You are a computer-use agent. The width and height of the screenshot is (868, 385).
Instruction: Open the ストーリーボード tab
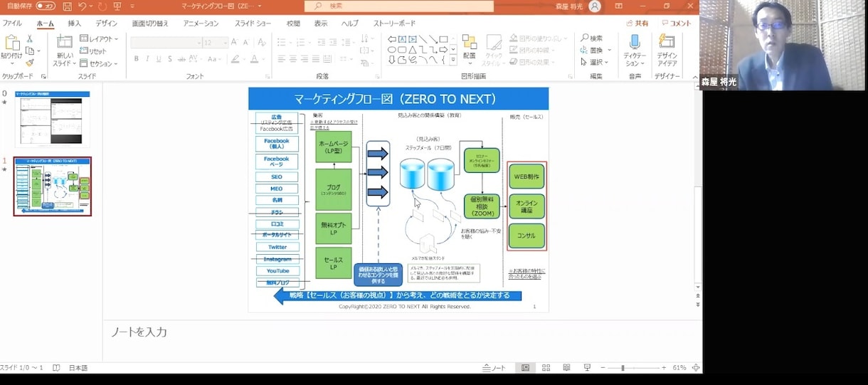394,23
